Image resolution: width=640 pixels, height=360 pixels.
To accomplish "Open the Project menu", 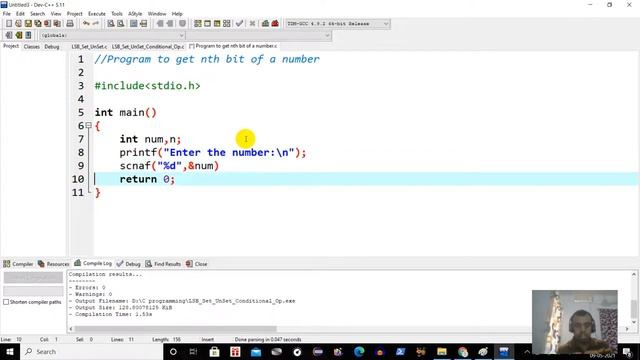I will click(x=75, y=14).
